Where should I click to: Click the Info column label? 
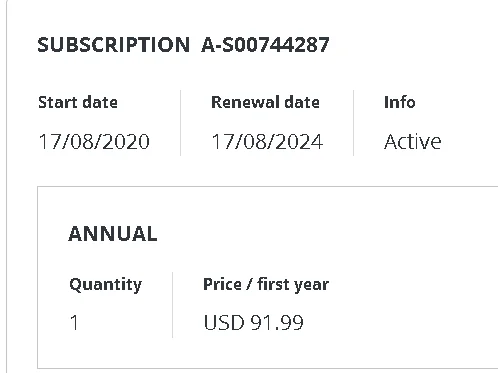(x=400, y=102)
